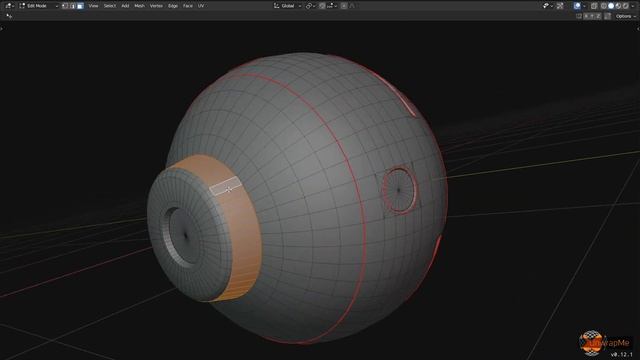Switch to edge select mode
The image size is (640, 360).
(x=73, y=6)
